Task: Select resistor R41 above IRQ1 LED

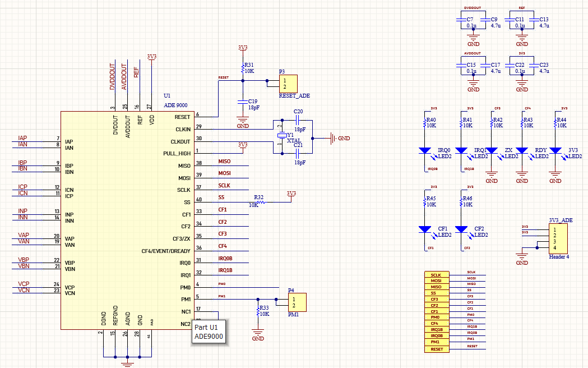Action: 461,122
